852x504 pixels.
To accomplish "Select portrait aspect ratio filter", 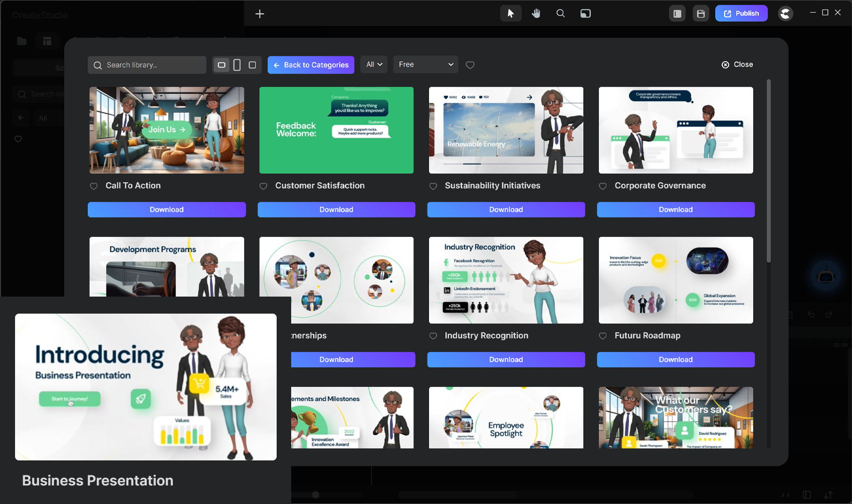I will point(237,65).
